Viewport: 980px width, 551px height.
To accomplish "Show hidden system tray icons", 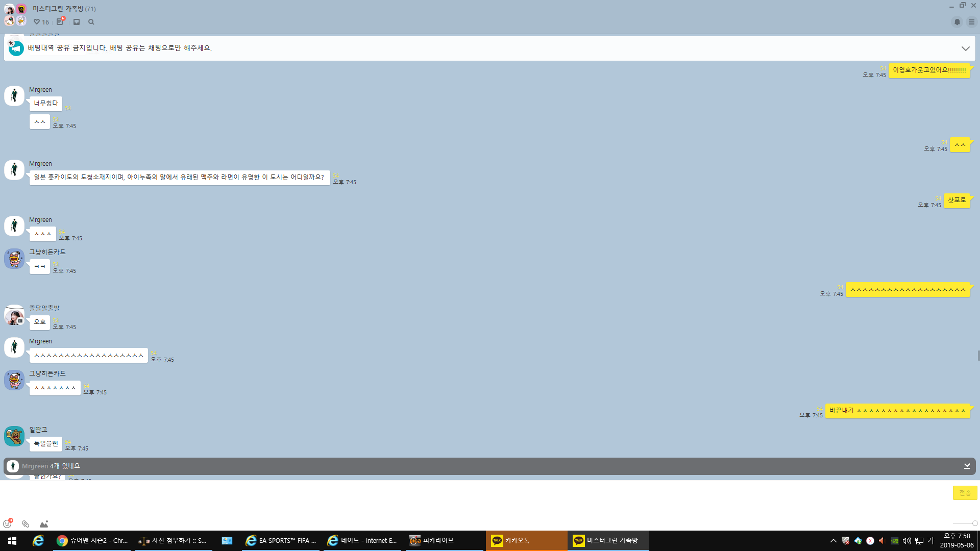I will (834, 541).
